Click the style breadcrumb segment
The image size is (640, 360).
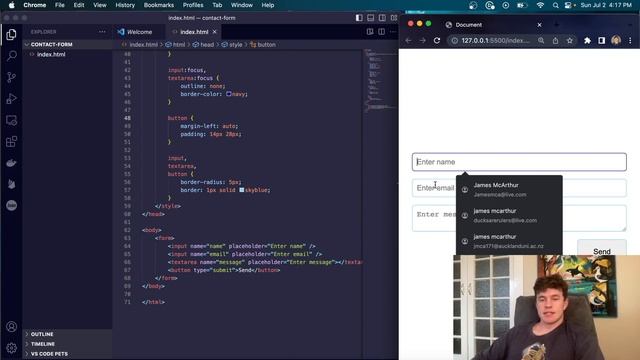(x=236, y=44)
